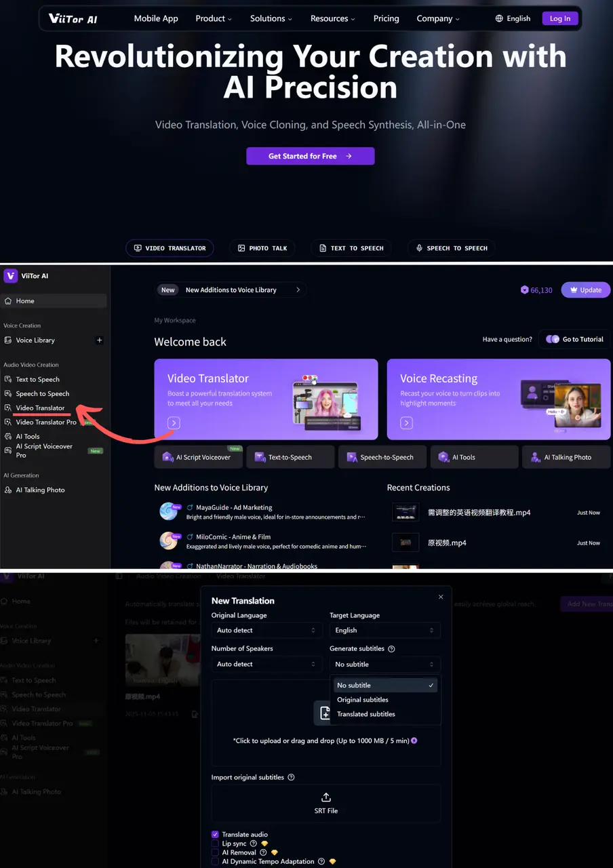The height and width of the screenshot is (868, 613).
Task: Open the Original Language dropdown
Action: 266,631
